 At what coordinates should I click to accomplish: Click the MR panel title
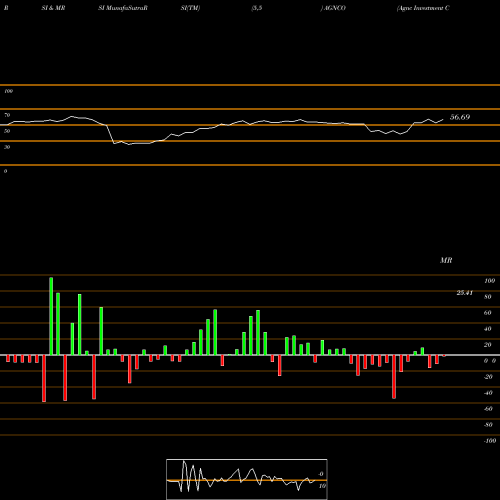pos(446,260)
